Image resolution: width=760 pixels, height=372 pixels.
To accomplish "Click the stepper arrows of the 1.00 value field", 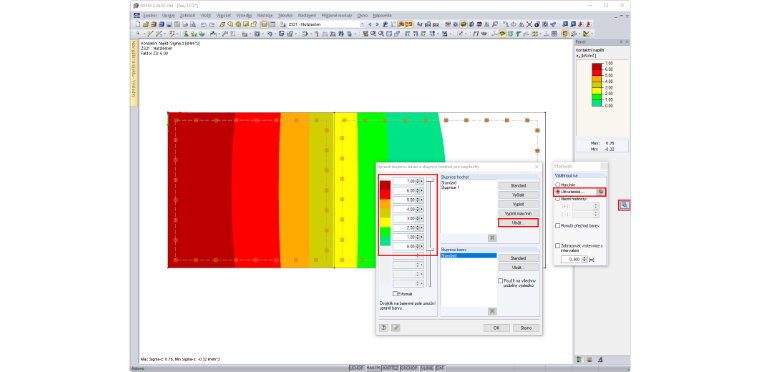I will 417,237.
